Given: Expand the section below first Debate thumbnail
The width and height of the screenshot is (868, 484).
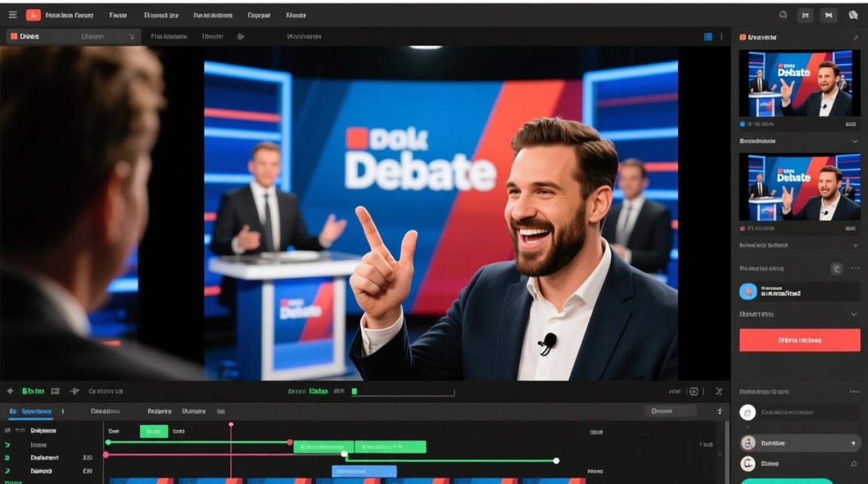Looking at the screenshot, I should pyautogui.click(x=856, y=141).
